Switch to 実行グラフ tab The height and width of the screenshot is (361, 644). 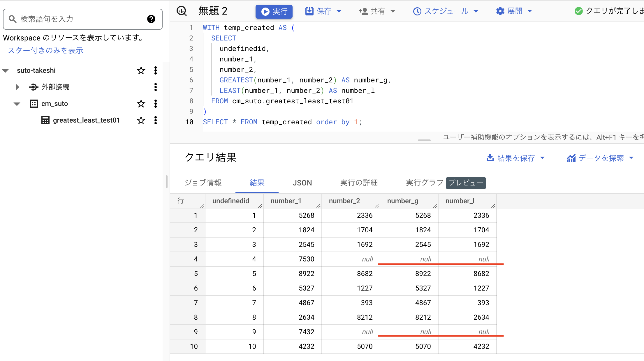425,183
